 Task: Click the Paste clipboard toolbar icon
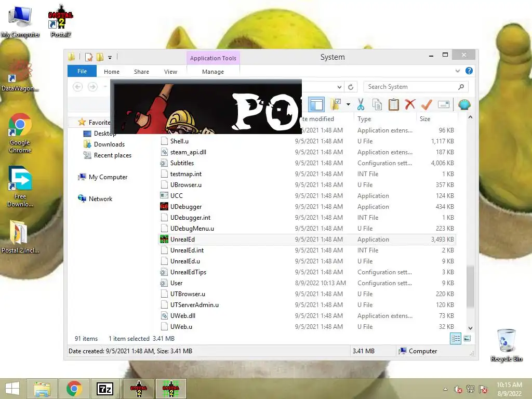pyautogui.click(x=394, y=104)
